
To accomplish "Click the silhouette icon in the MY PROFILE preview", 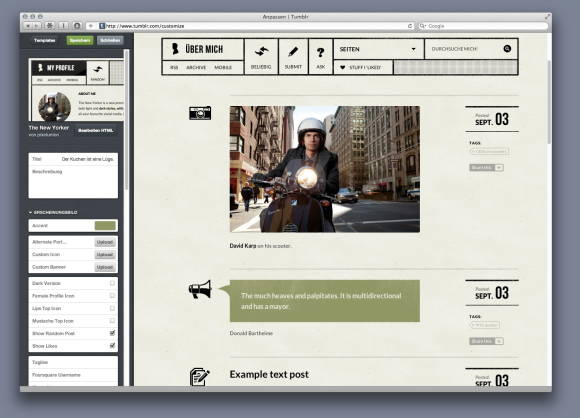I will pyautogui.click(x=40, y=67).
